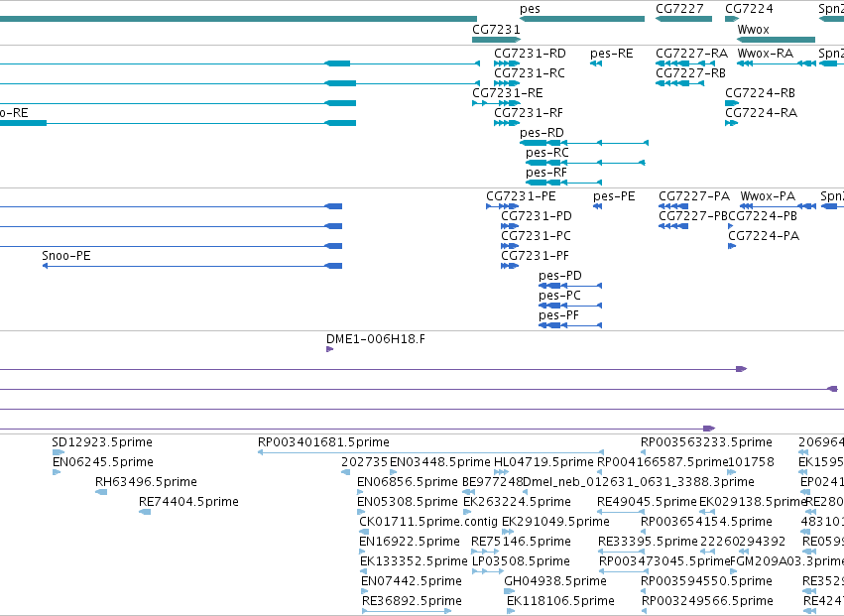Image resolution: width=844 pixels, height=616 pixels.
Task: Select the Wwox-PA protein feature
Action: tap(779, 206)
